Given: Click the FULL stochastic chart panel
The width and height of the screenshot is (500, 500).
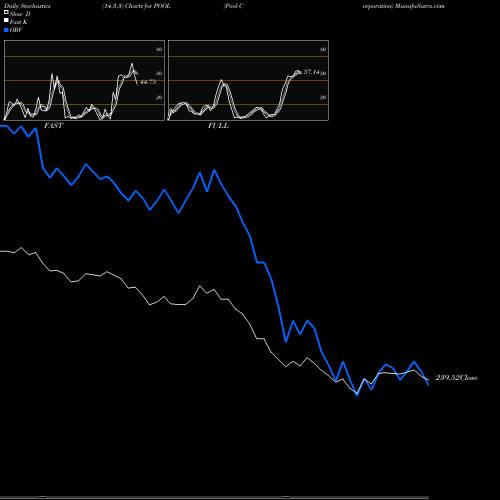Looking at the screenshot, I should 248,80.
